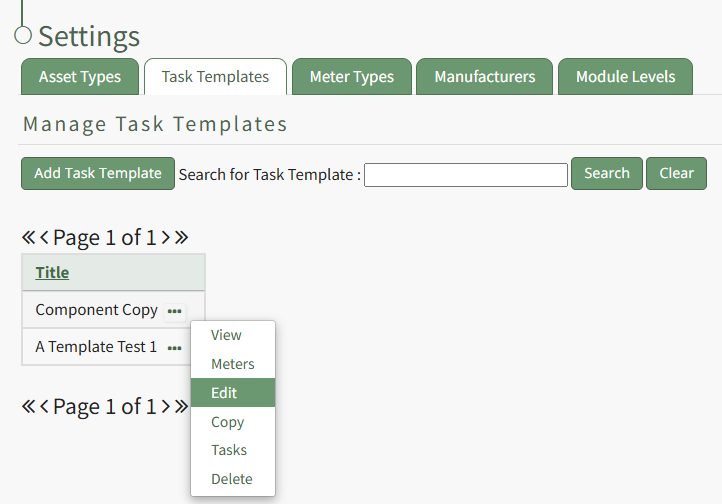722x504 pixels.
Task: Open the ellipsis menu for Component Copy
Action: pos(175,311)
